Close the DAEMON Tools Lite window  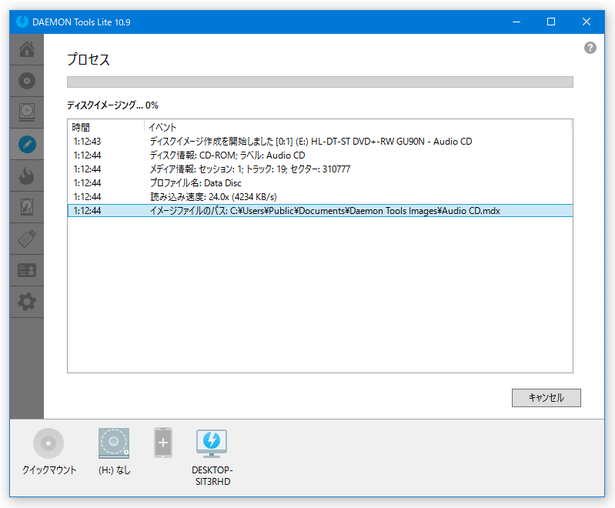(586, 22)
